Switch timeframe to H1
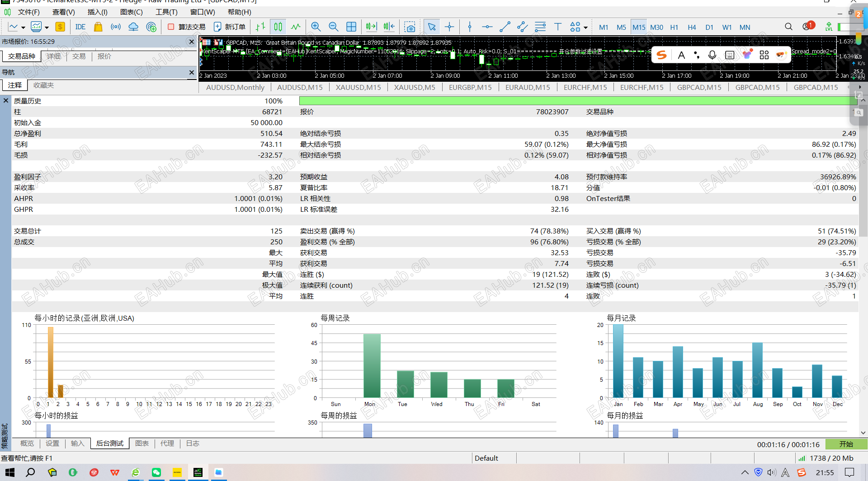868x481 pixels. (674, 27)
